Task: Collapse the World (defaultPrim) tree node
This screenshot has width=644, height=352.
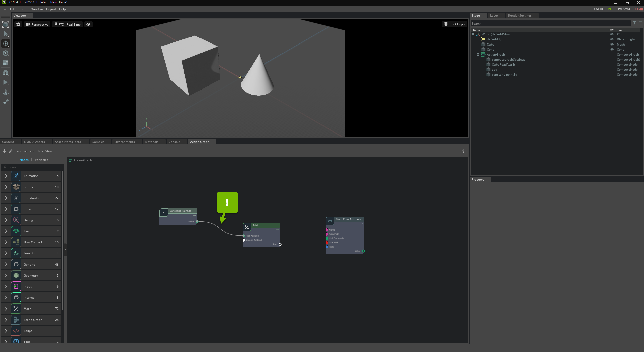Action: click(x=473, y=34)
